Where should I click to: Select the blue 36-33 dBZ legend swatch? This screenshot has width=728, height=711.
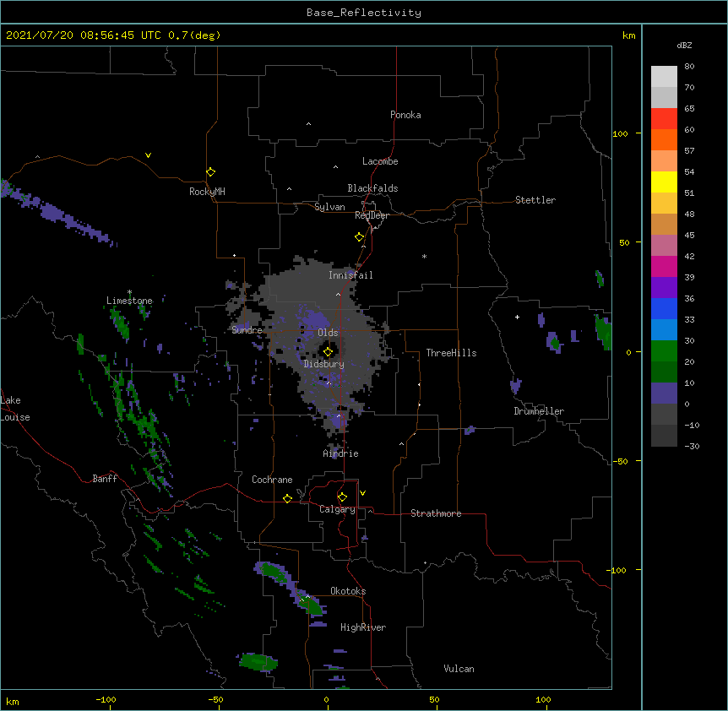(664, 308)
